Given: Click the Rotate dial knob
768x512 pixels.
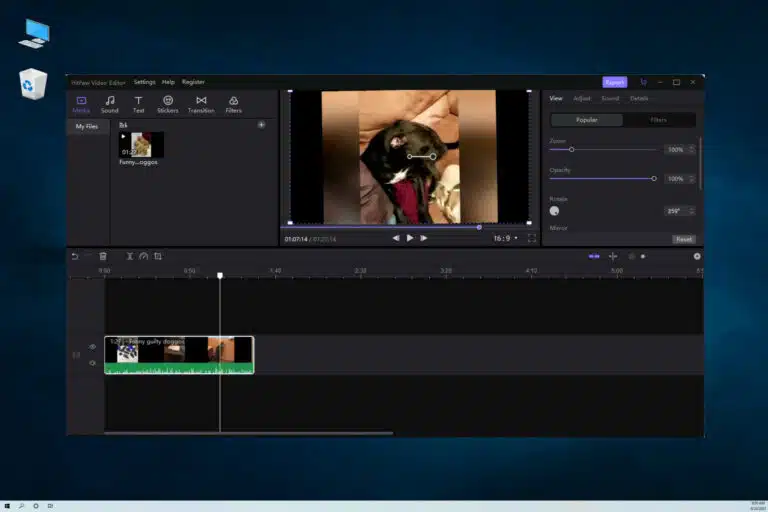Looking at the screenshot, I should pos(554,211).
